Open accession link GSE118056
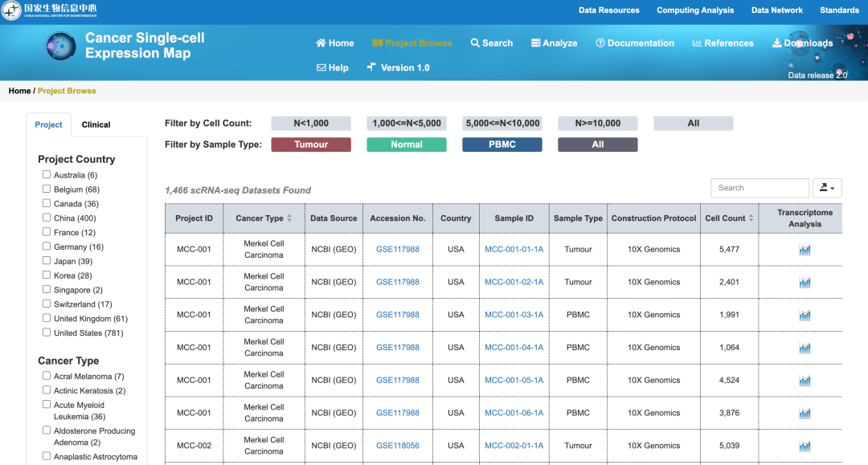The image size is (868, 465). pyautogui.click(x=398, y=446)
